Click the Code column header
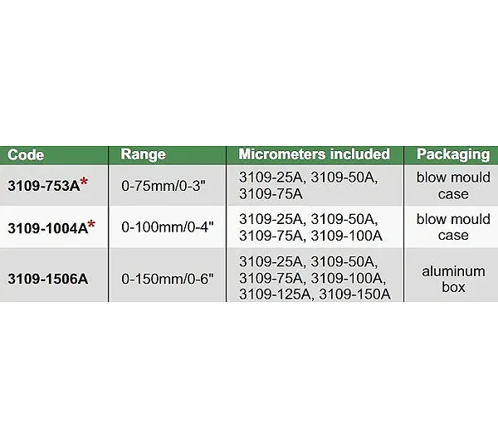 click(x=26, y=155)
